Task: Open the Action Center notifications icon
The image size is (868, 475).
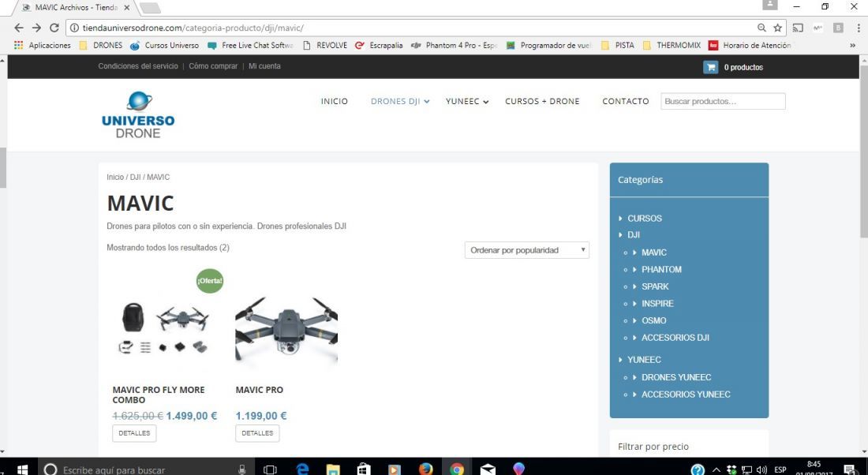Action: [x=850, y=469]
